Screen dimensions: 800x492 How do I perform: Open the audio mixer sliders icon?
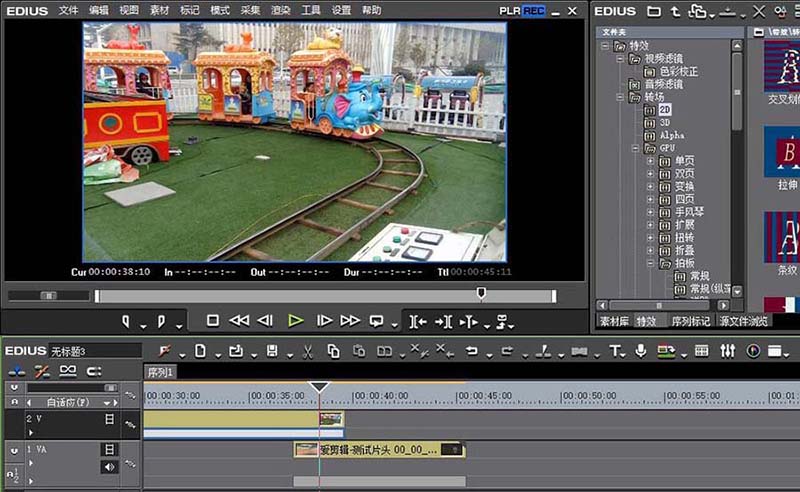click(727, 351)
